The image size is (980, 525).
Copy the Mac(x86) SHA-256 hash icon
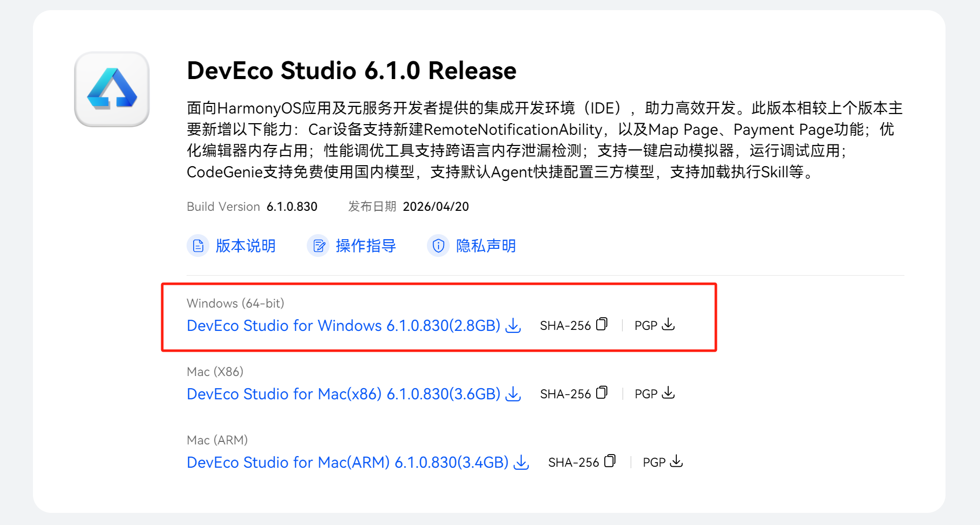pyautogui.click(x=602, y=393)
